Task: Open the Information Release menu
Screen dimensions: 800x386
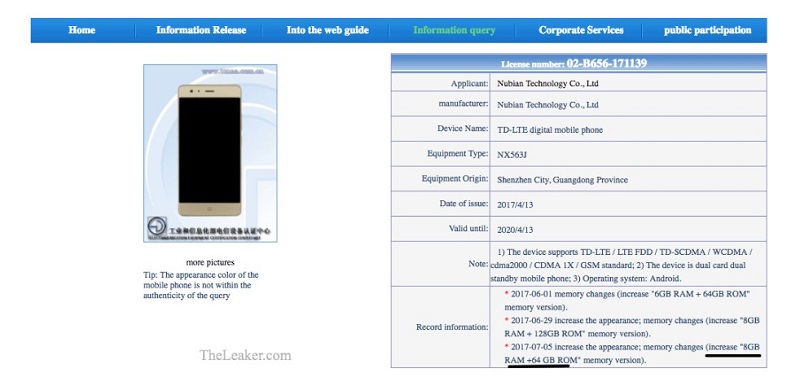Action: click(201, 30)
